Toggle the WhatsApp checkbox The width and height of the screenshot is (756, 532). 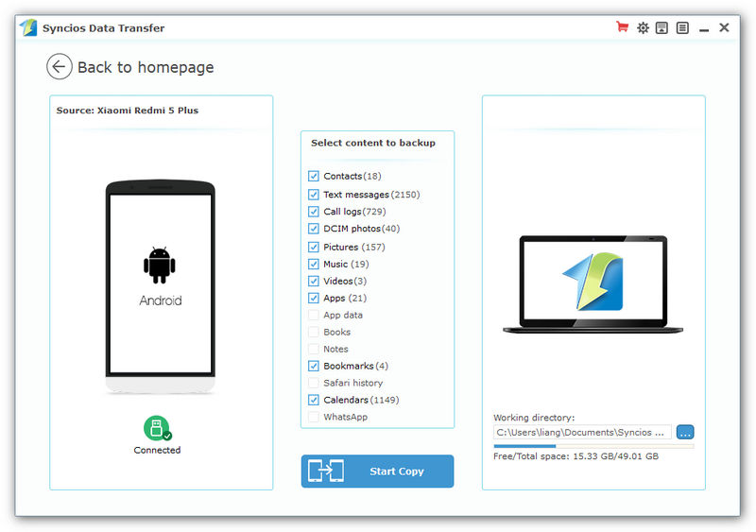[x=314, y=417]
